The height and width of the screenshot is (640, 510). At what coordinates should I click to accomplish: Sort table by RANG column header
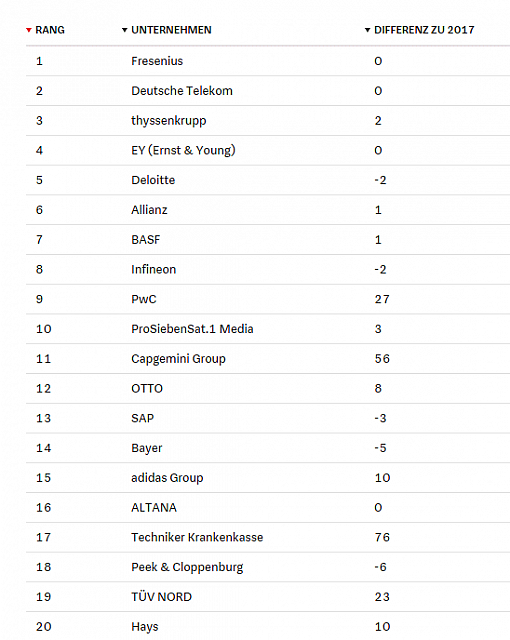50,30
